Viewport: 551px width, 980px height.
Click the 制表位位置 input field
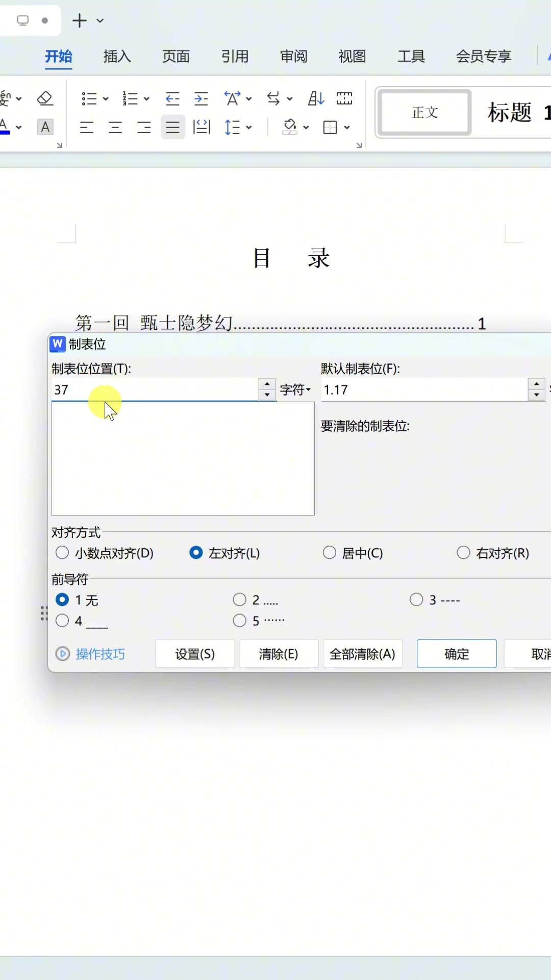[155, 390]
